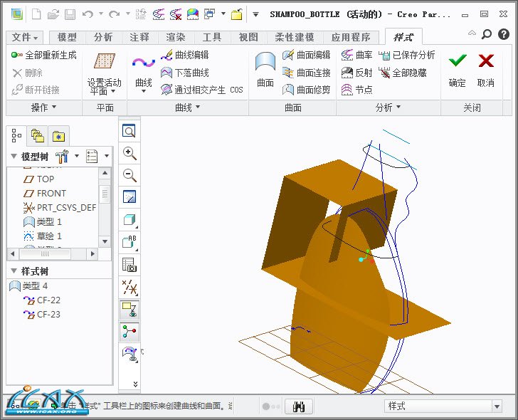Select FRONT datum plane in model tree
Image resolution: width=518 pixels, height=420 pixels.
(45, 194)
